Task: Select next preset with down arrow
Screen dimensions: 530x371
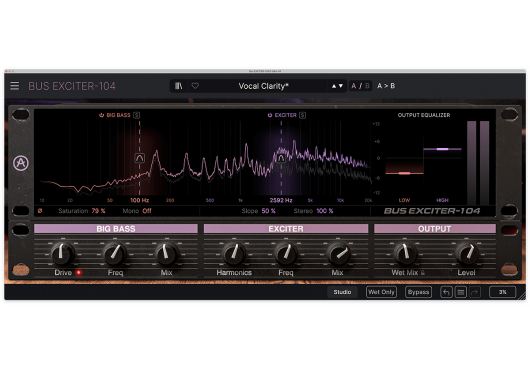Action: 341,86
